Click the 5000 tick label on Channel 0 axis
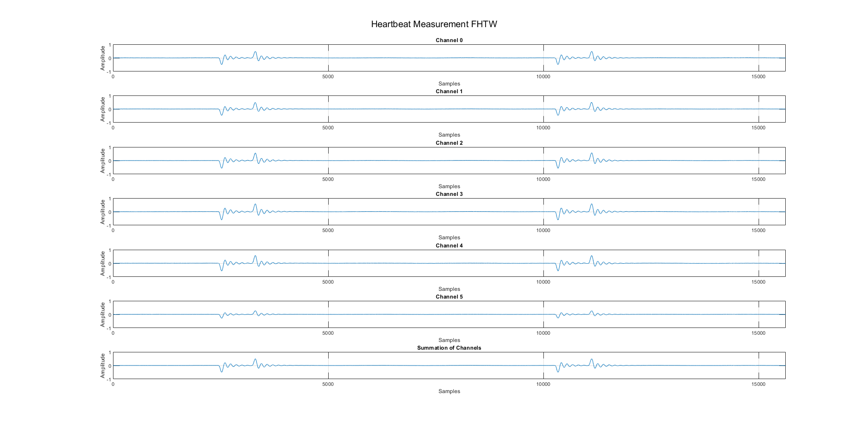This screenshot has height=432, width=868. point(328,76)
